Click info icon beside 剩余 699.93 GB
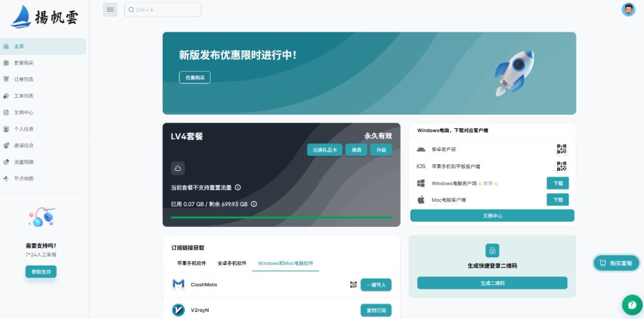The width and height of the screenshot is (644, 319). point(254,204)
